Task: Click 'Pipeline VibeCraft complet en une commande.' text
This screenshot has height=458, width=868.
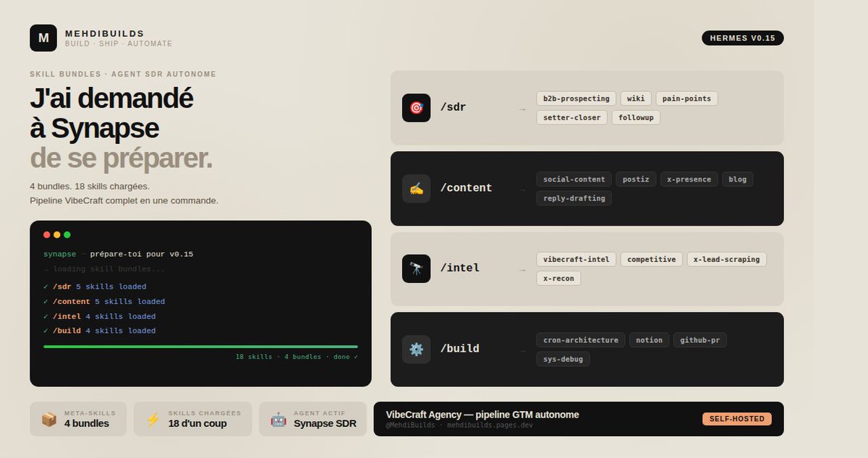Action: click(x=124, y=200)
